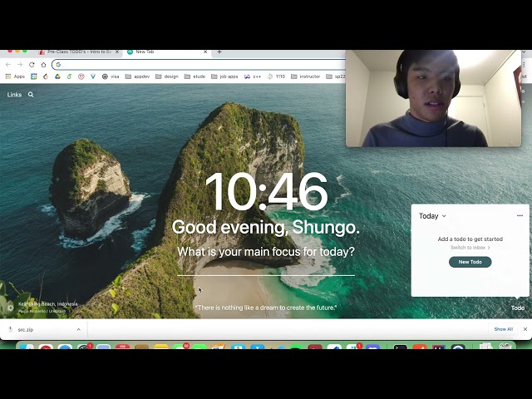Open the pink circular bookmark icon
Viewport: 532px width, 399px height.
click(81, 76)
